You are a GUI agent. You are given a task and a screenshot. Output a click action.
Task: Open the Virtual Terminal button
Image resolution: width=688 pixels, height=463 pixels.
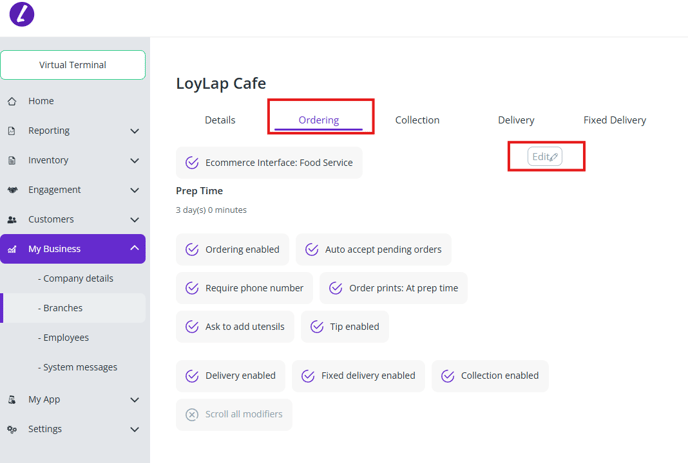click(x=73, y=65)
